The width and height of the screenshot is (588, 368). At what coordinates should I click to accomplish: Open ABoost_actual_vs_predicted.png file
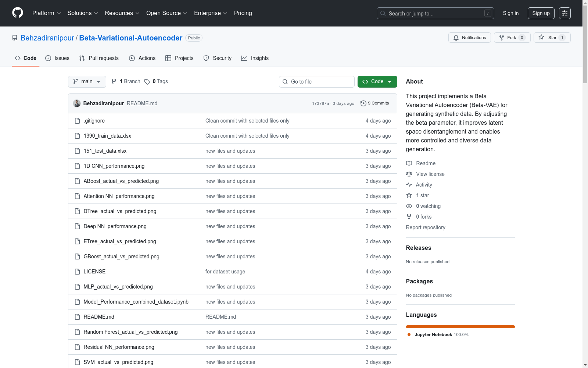click(121, 181)
